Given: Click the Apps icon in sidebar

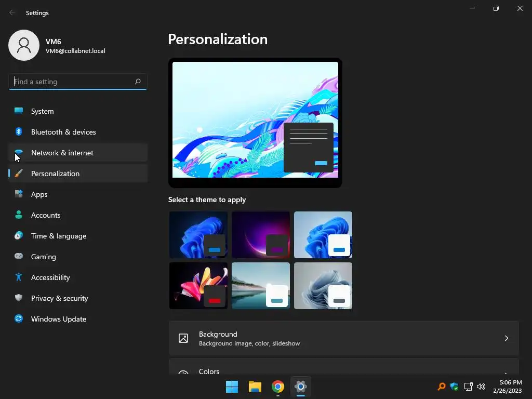Looking at the screenshot, I should coord(19,194).
